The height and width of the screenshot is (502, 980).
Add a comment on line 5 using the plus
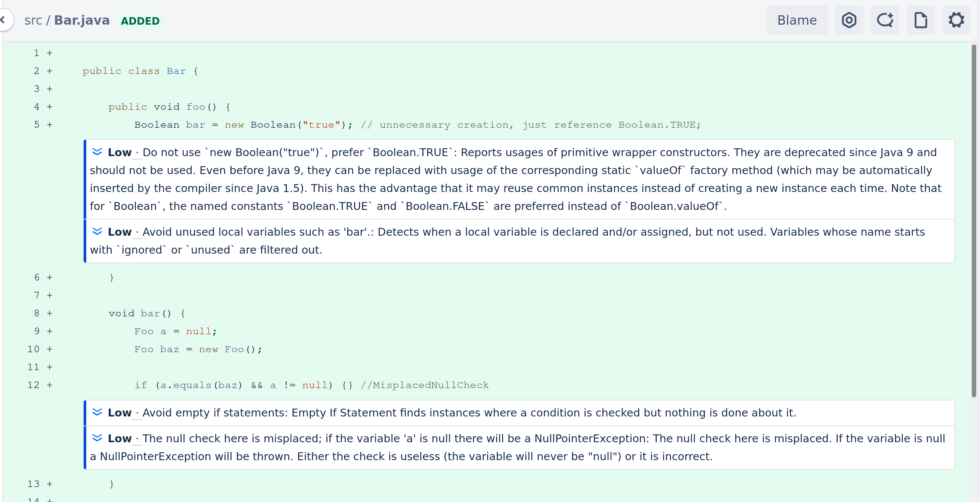tap(49, 124)
